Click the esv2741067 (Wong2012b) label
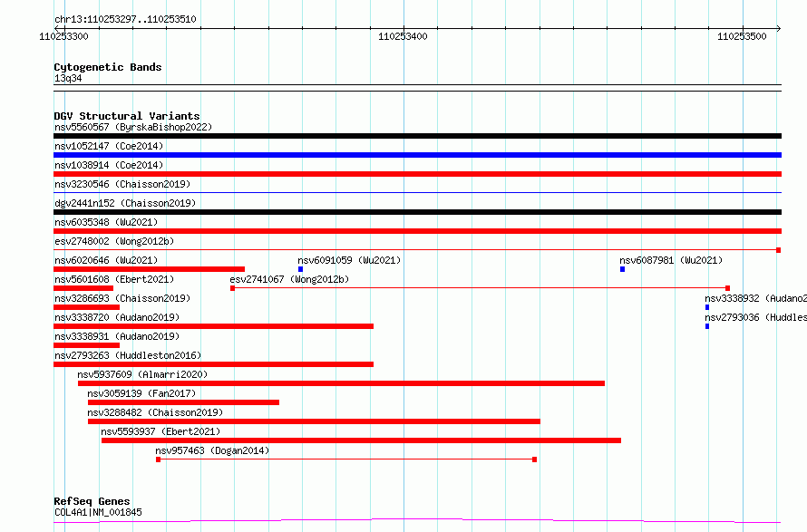The image size is (807, 532). [289, 279]
